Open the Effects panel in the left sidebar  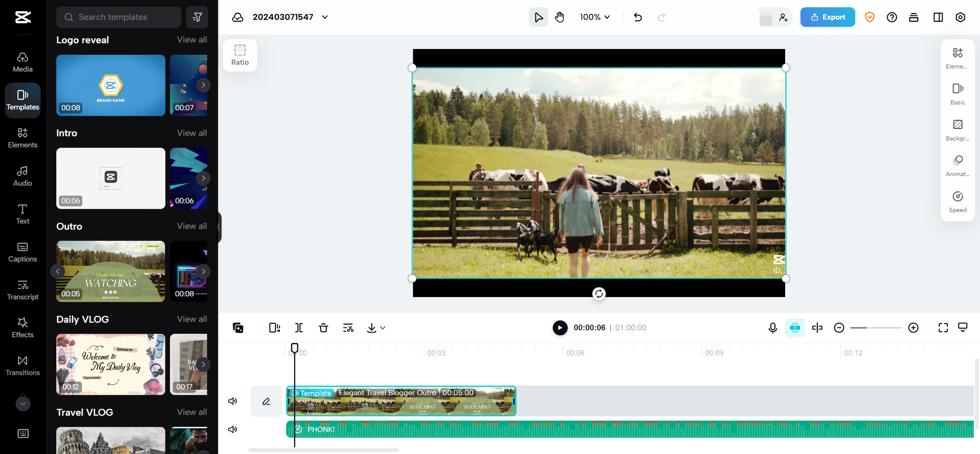[22, 328]
